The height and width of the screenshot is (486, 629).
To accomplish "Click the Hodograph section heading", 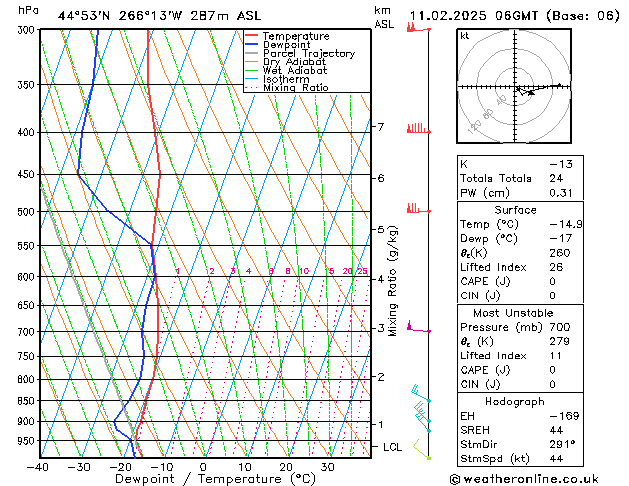I will [515, 402].
